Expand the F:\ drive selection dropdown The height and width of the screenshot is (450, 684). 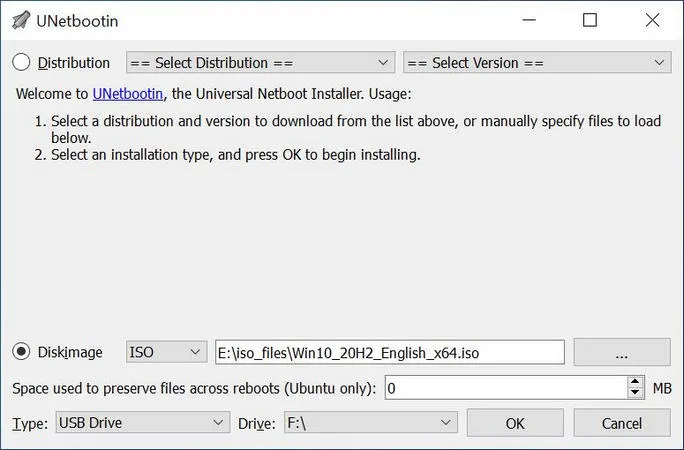371,423
